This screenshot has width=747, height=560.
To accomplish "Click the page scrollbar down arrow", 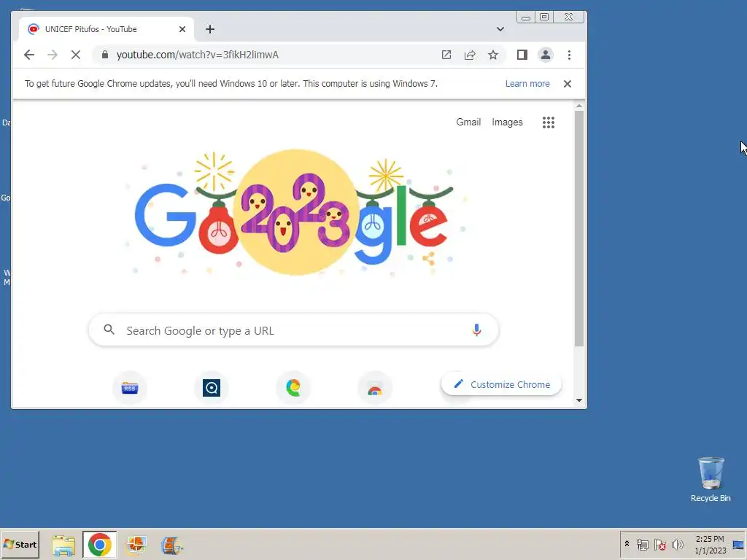I will [x=578, y=400].
